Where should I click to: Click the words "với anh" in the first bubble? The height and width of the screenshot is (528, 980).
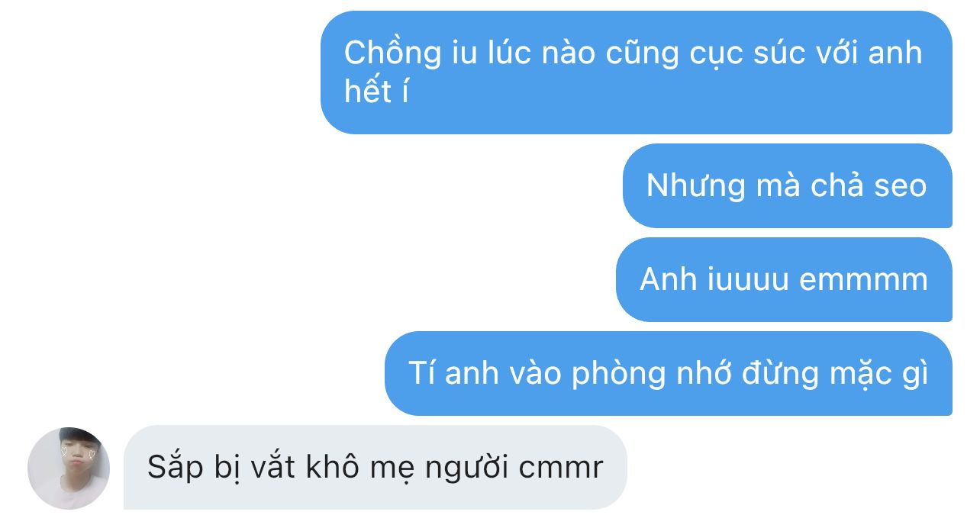point(876,53)
